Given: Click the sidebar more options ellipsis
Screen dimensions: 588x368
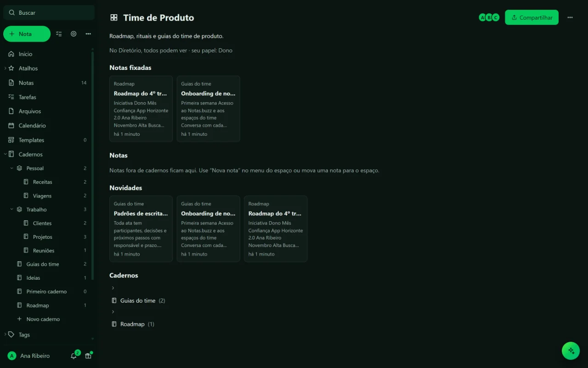Looking at the screenshot, I should pyautogui.click(x=88, y=34).
